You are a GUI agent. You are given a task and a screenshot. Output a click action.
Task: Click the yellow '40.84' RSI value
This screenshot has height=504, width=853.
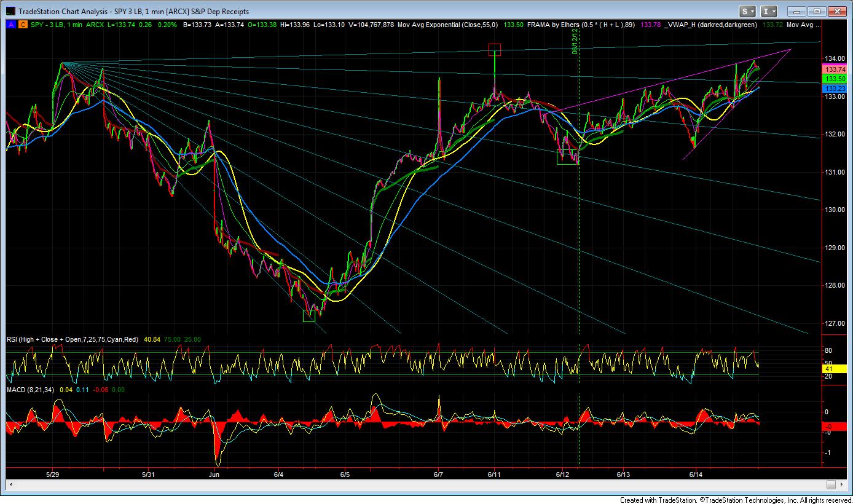click(153, 339)
